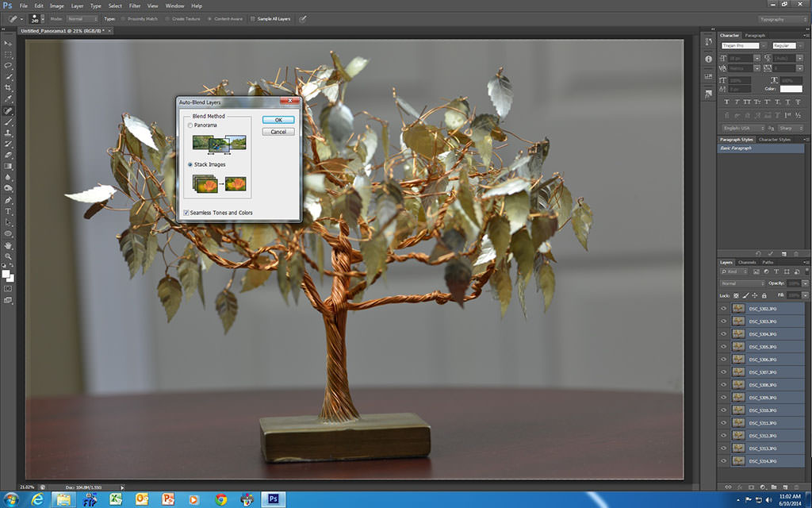Click OK in Auto-Blend Layers dialog
Viewport: 812px width, 508px height.
(278, 120)
